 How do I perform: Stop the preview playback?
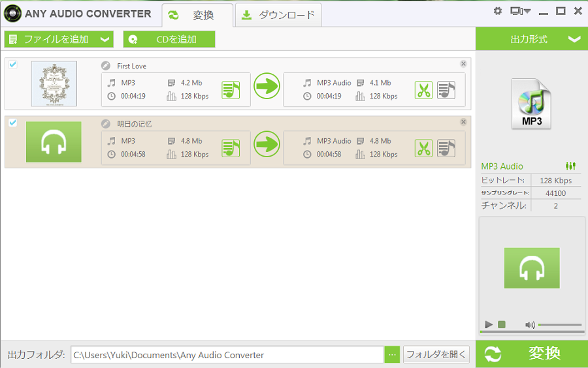tap(502, 324)
